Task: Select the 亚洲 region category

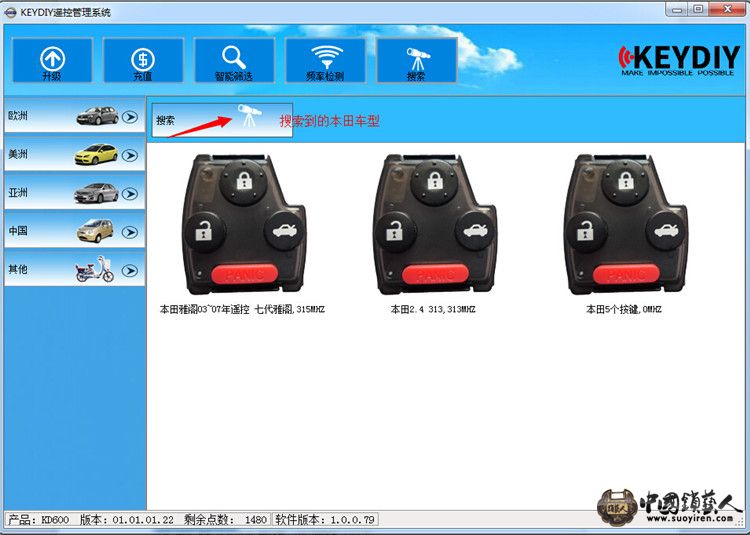Action: click(x=75, y=193)
